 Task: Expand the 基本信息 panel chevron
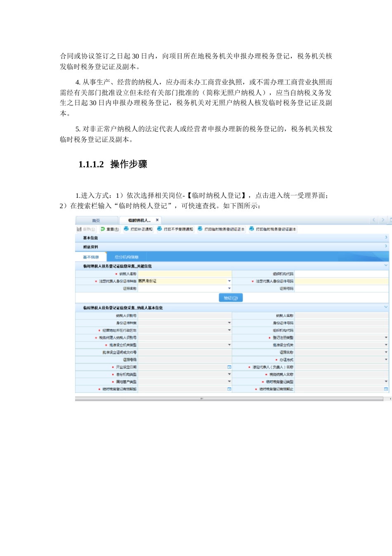(x=386, y=238)
